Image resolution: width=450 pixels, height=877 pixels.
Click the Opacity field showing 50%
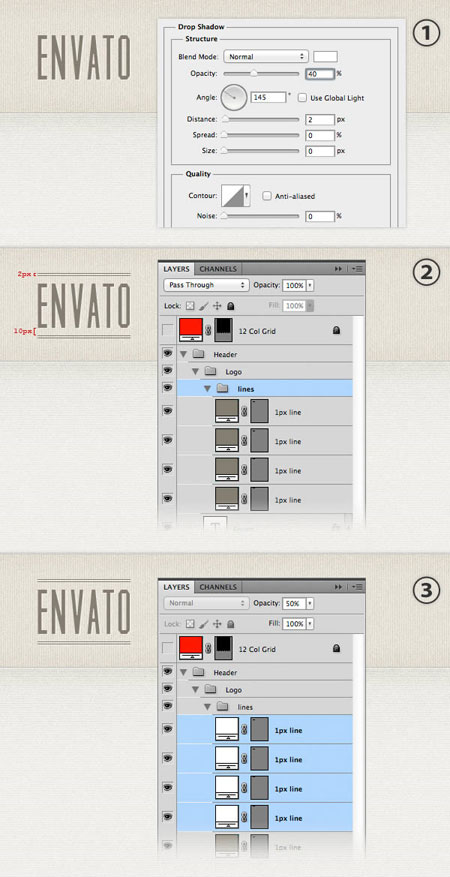[293, 603]
